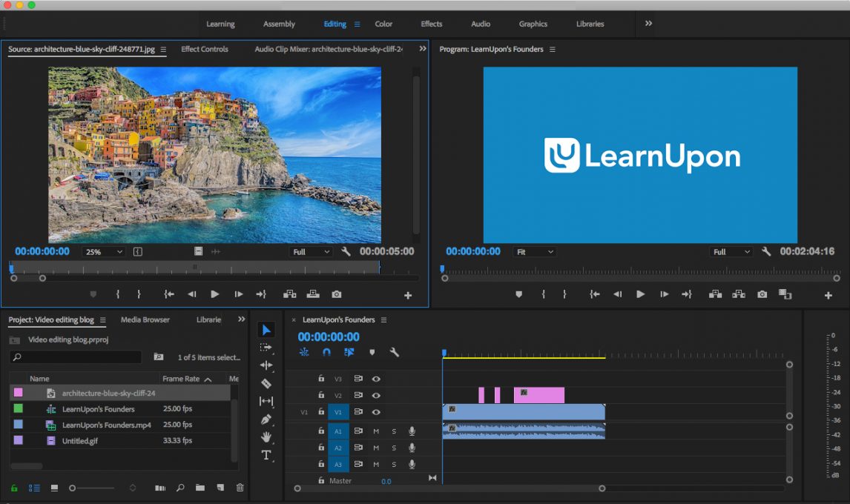Viewport: 850px width, 504px height.
Task: Play the Program monitor sequence
Action: pyautogui.click(x=640, y=294)
